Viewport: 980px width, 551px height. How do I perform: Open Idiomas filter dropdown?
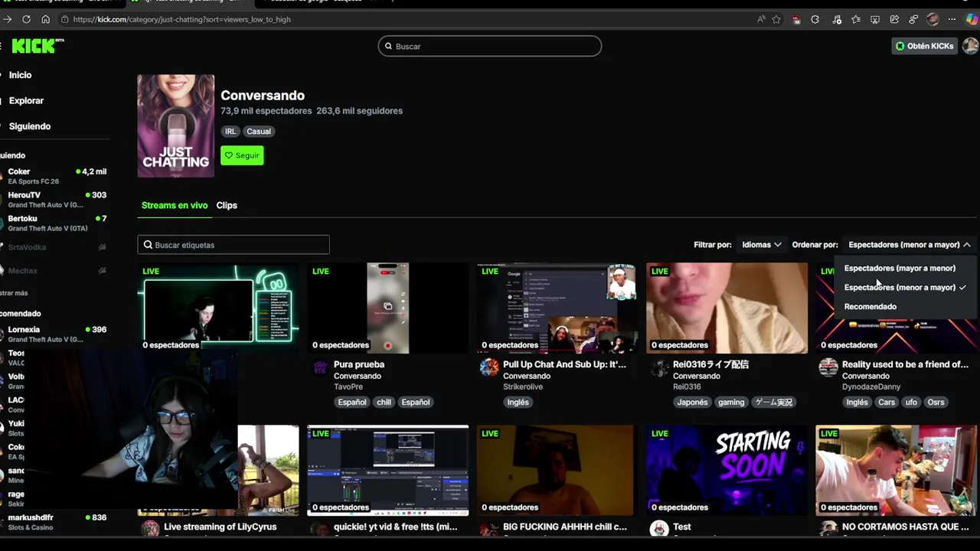(761, 245)
